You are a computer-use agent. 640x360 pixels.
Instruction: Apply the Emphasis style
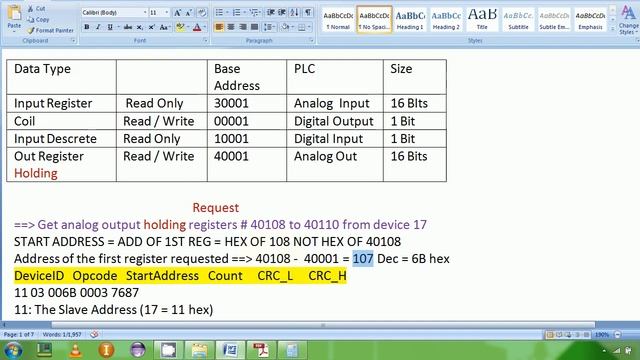coord(590,20)
